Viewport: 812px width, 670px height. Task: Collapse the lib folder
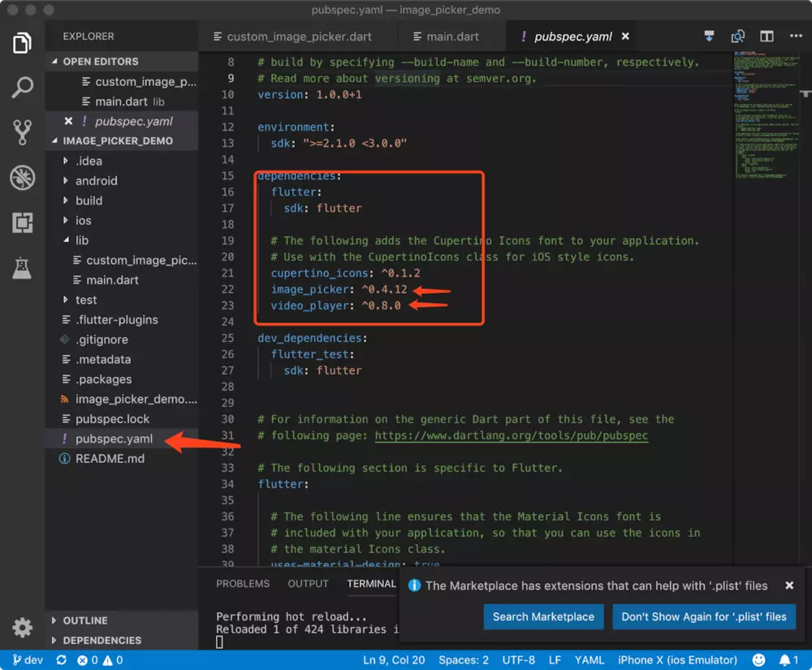click(81, 240)
